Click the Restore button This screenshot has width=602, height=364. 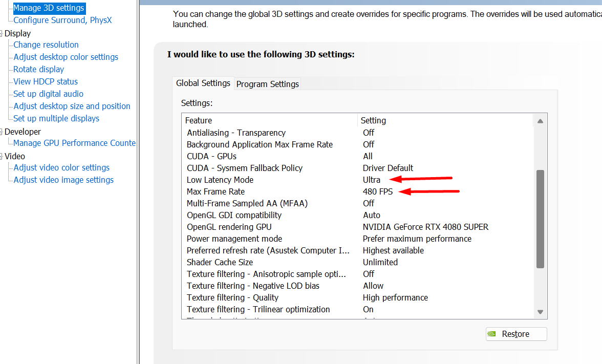(517, 334)
